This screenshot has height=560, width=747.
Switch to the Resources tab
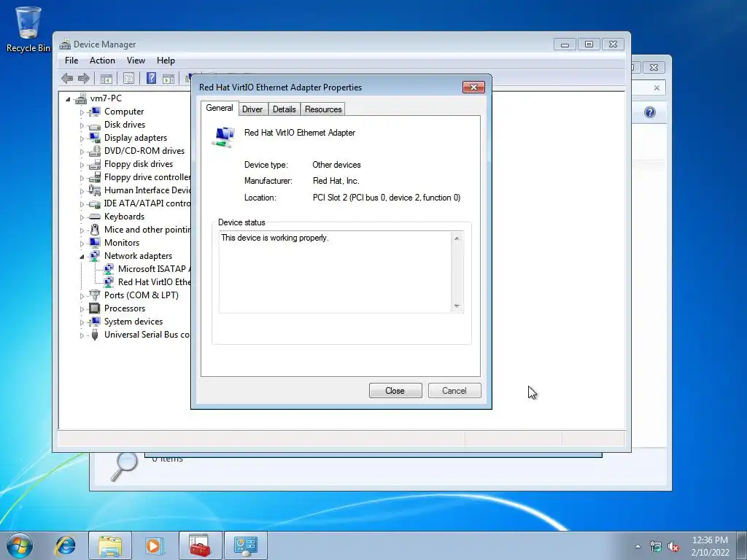pyautogui.click(x=323, y=109)
